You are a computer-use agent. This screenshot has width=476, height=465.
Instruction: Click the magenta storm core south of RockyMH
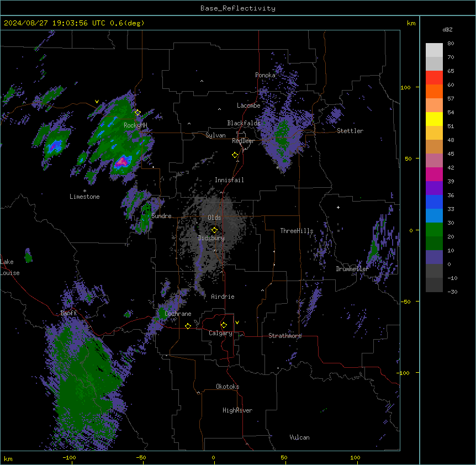click(122, 161)
